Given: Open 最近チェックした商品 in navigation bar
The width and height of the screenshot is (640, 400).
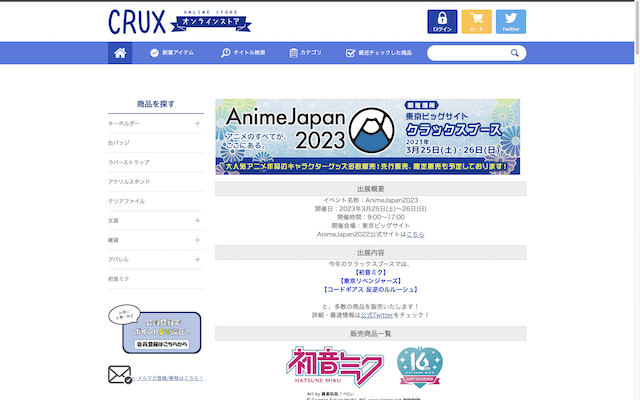Looking at the screenshot, I should pos(378,53).
